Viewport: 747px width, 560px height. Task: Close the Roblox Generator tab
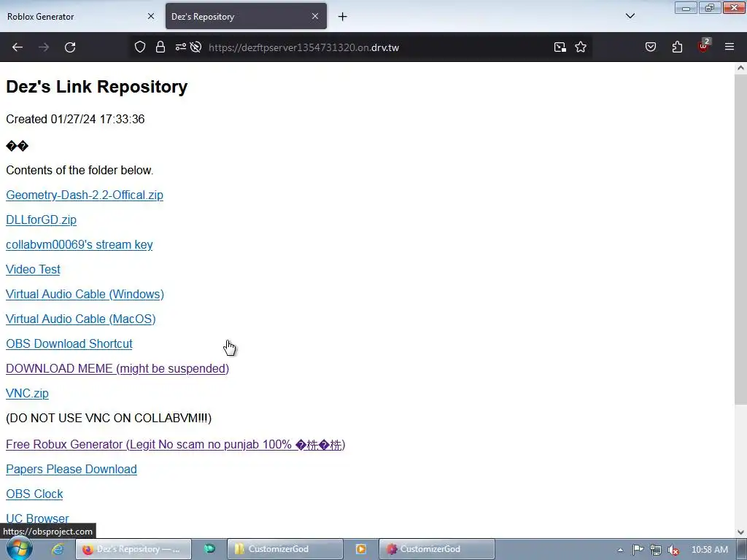[151, 16]
